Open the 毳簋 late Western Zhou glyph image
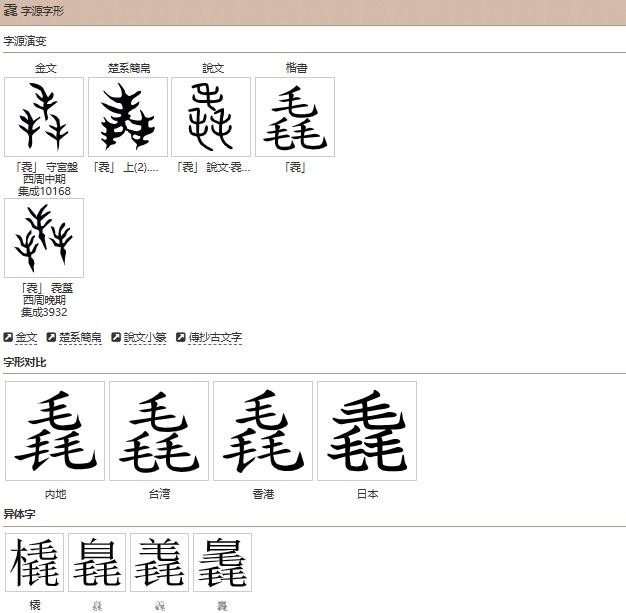626x613 pixels. tap(44, 238)
